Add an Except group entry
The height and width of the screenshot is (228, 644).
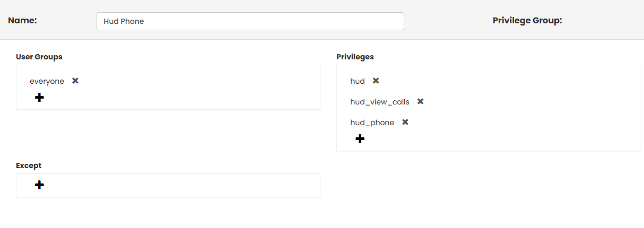[x=39, y=185]
